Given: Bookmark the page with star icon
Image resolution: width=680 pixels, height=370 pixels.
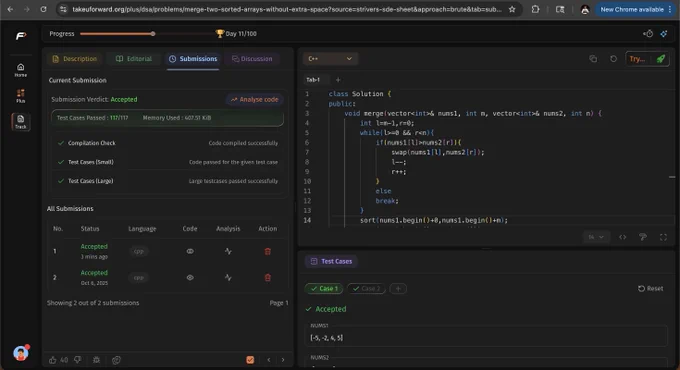Looking at the screenshot, I should click(512, 9).
